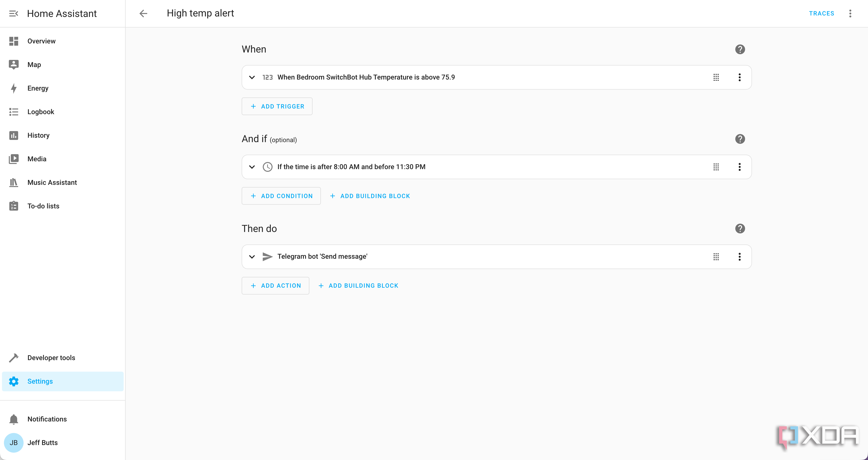The image size is (868, 460).
Task: Open the History menu item
Action: 63,135
